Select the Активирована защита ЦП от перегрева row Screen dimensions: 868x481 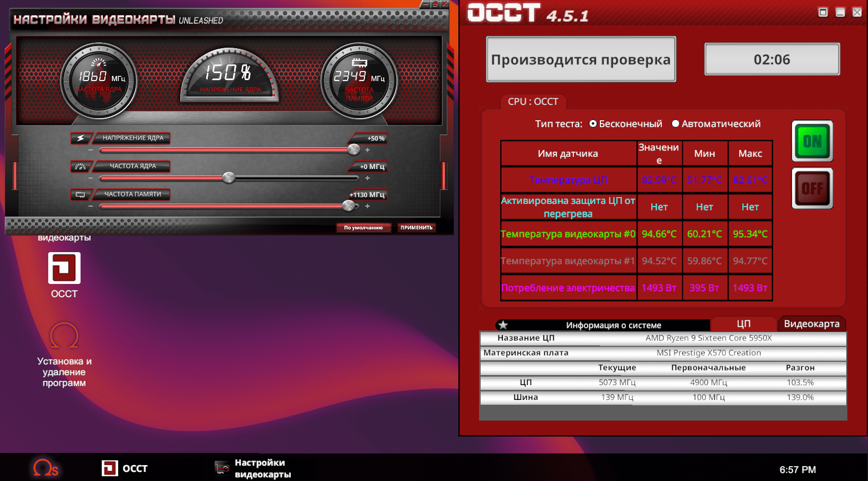636,207
